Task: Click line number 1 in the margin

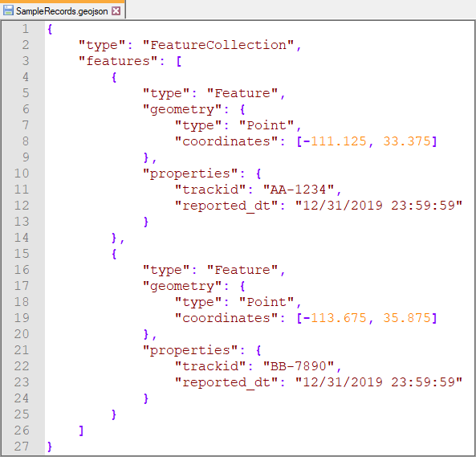Action: point(26,29)
